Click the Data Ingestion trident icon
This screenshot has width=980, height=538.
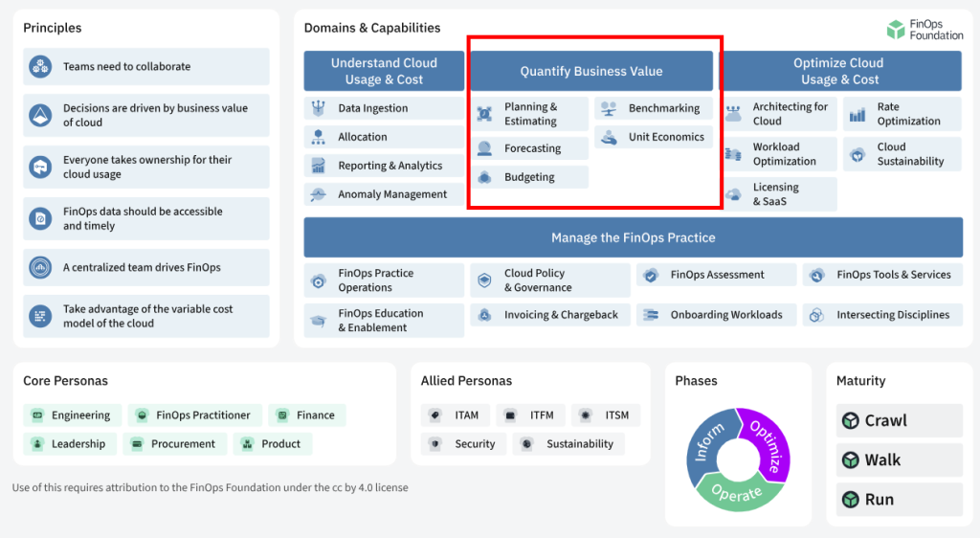[318, 108]
